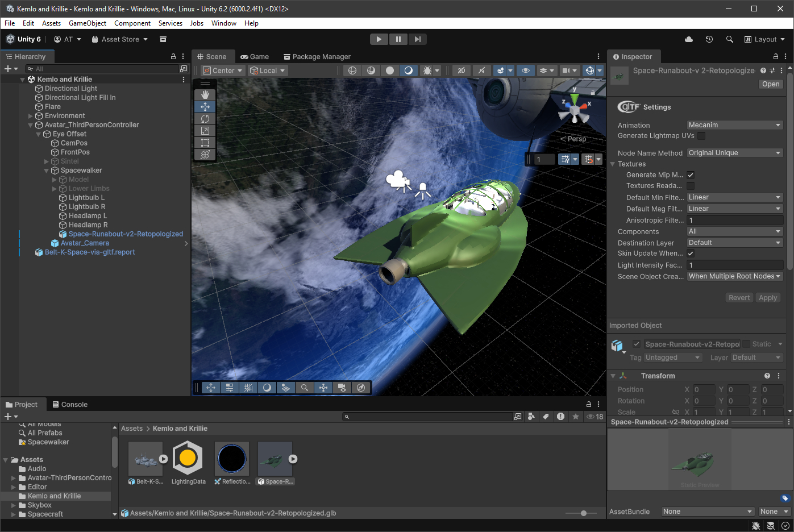This screenshot has width=794, height=532.
Task: Switch to the Console tab
Action: click(70, 405)
